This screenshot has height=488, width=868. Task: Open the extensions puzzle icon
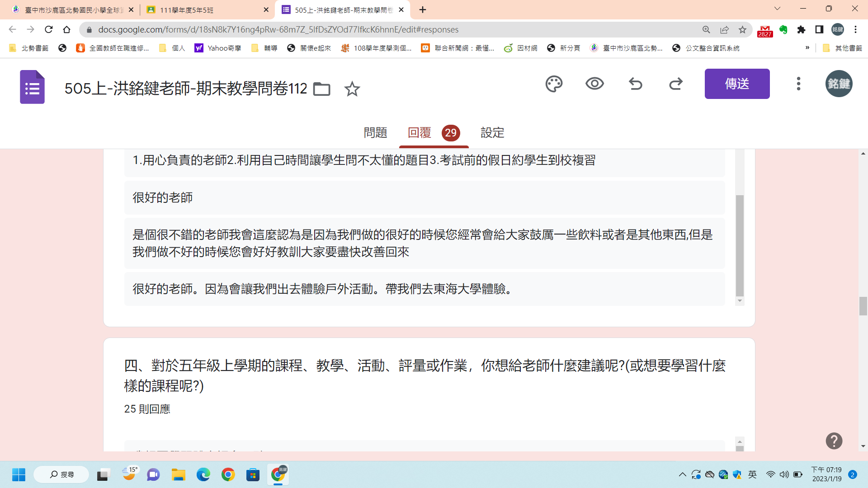click(x=801, y=29)
